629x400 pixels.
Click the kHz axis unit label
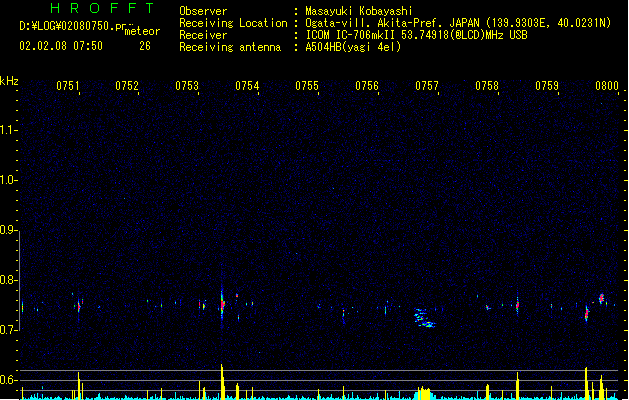pos(9,81)
